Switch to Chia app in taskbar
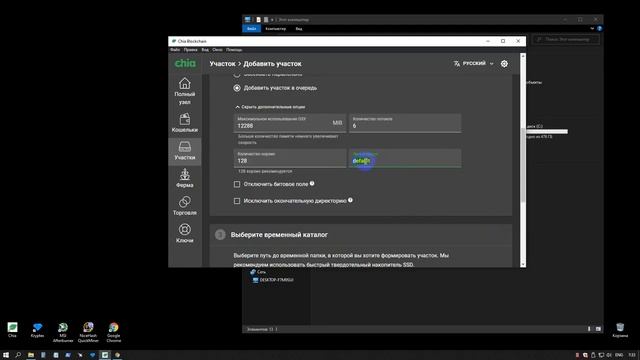640x360 pixels. (105, 355)
